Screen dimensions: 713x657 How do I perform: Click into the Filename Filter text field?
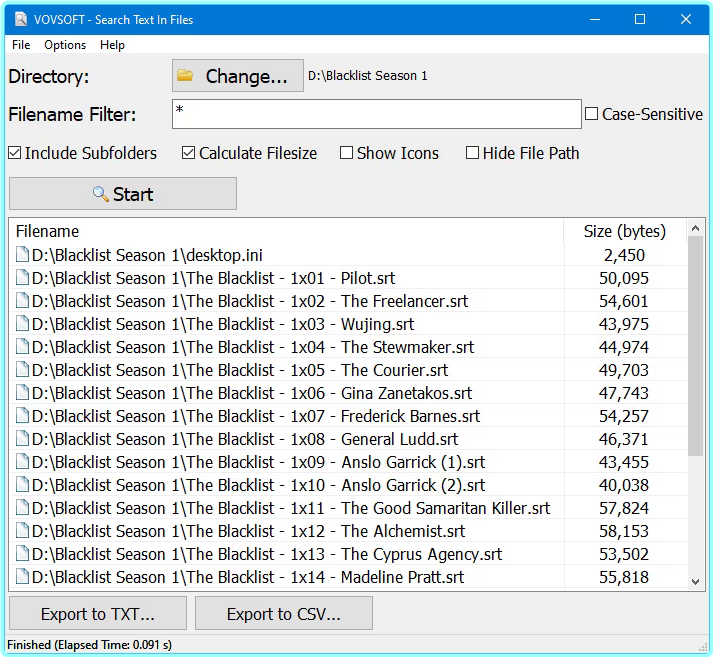pyautogui.click(x=376, y=114)
